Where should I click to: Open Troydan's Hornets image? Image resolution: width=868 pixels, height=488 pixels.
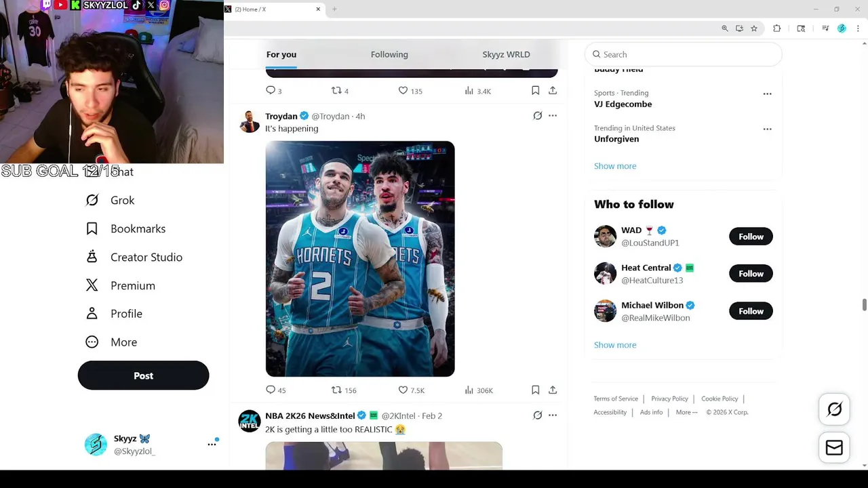point(360,259)
